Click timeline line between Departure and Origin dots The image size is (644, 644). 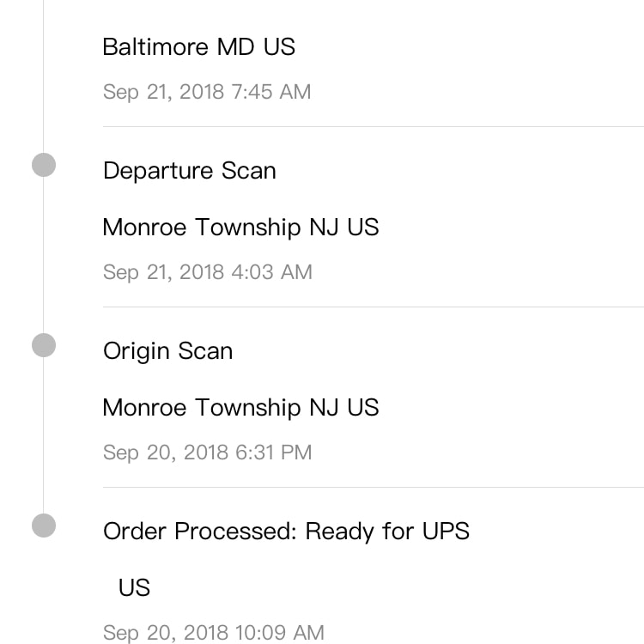[44, 255]
